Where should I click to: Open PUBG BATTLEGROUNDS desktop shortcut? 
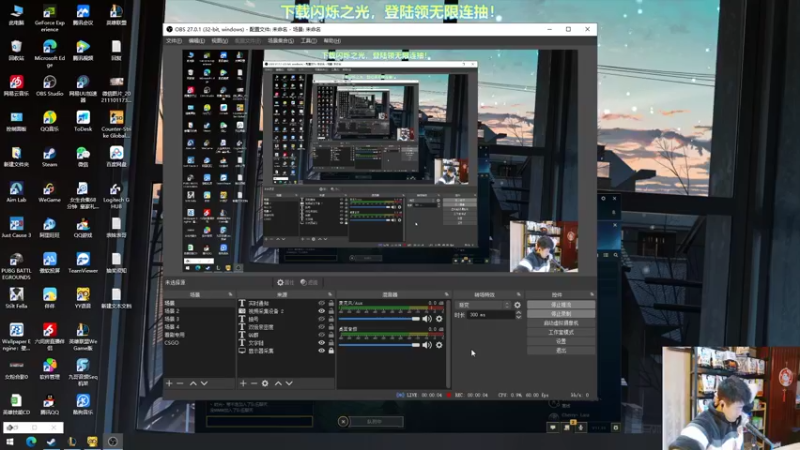(x=16, y=266)
